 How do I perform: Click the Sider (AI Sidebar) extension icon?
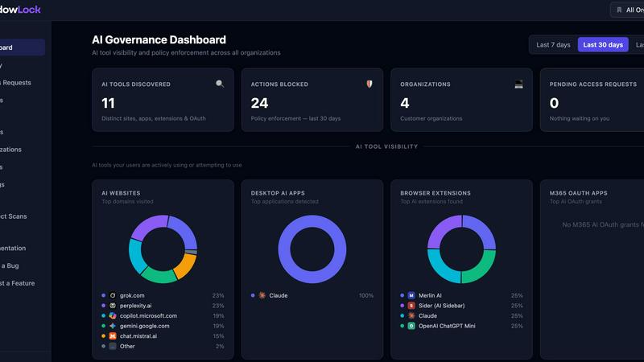click(x=411, y=306)
